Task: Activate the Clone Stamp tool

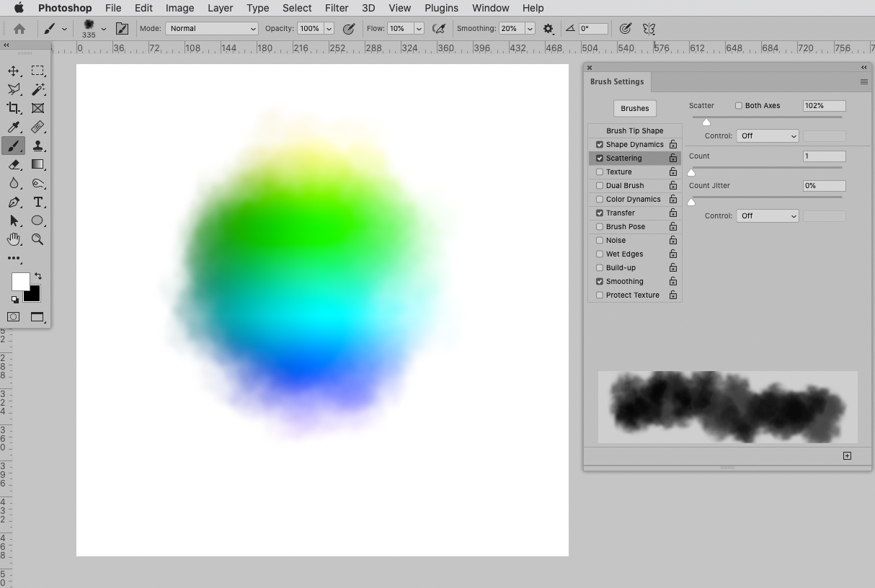Action: click(38, 146)
